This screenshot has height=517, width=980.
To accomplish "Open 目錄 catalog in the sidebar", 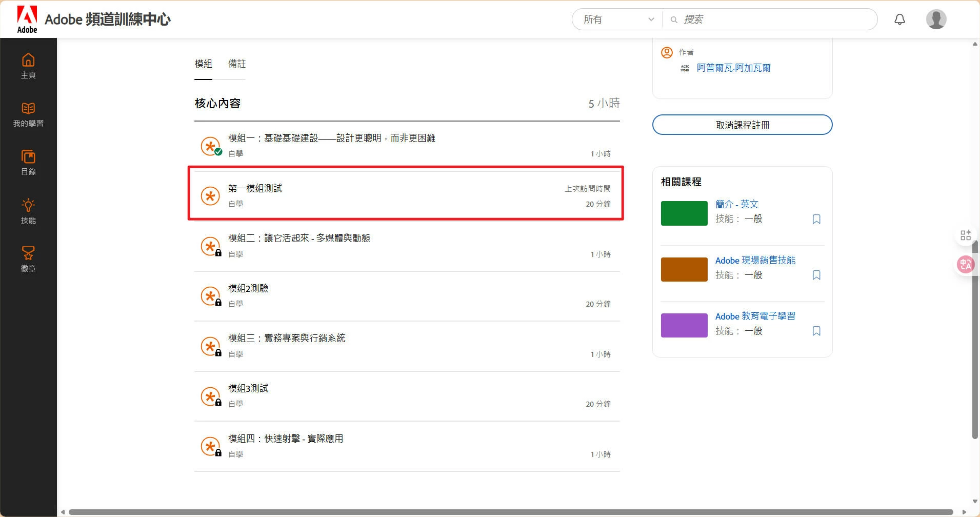I will click(28, 163).
